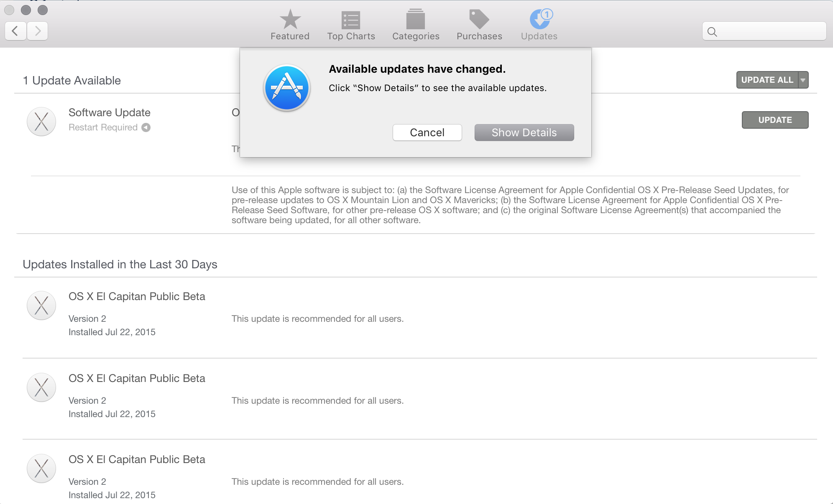Click the Top Charts tab label

351,36
